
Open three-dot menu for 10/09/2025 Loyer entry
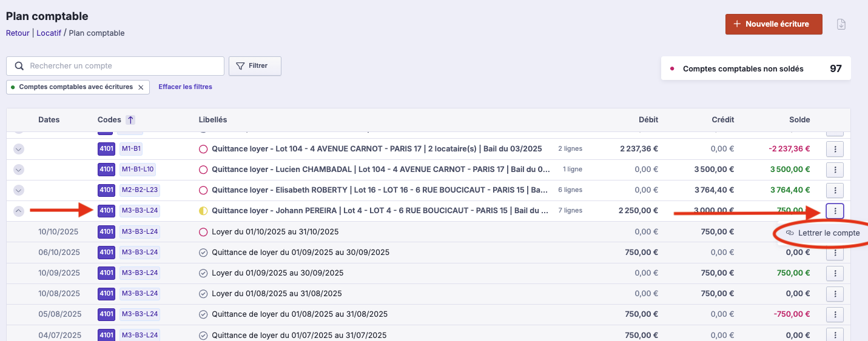(x=835, y=273)
